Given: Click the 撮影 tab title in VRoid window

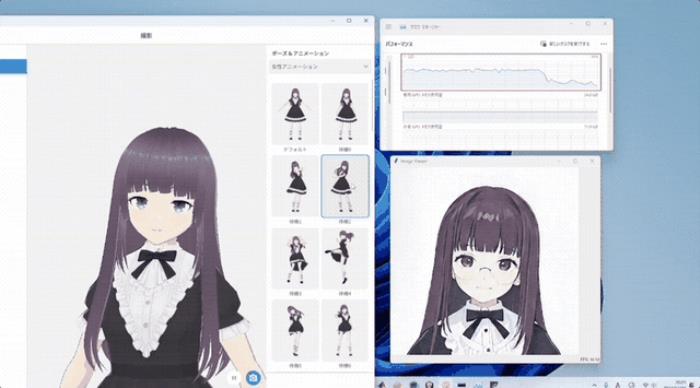Looking at the screenshot, I should [146, 35].
